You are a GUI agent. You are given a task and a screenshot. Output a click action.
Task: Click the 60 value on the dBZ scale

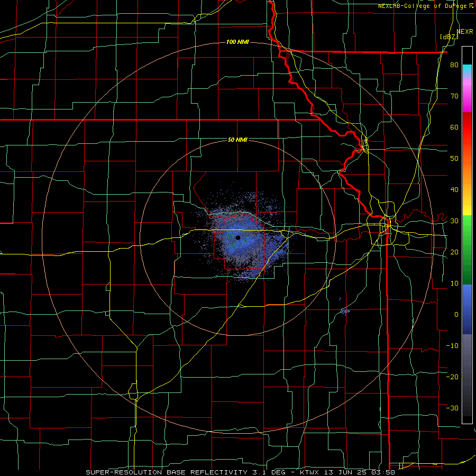tap(454, 127)
